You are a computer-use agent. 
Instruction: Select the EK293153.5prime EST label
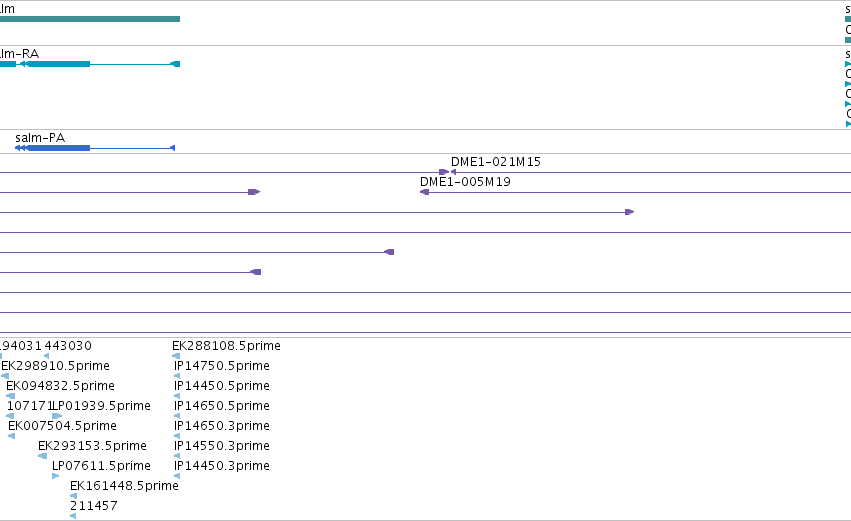click(x=92, y=446)
